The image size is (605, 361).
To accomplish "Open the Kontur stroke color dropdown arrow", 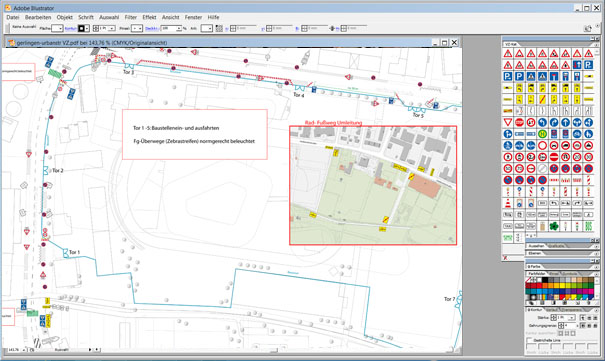I will (87, 29).
